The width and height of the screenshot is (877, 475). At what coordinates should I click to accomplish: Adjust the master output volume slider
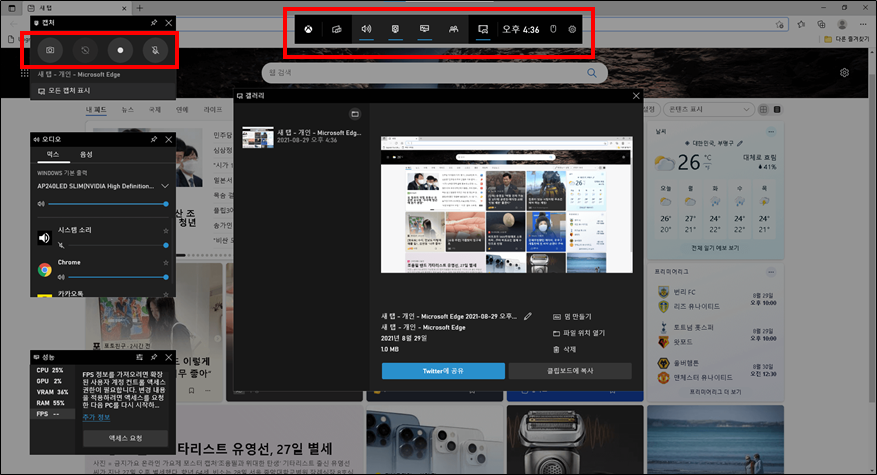[107, 204]
